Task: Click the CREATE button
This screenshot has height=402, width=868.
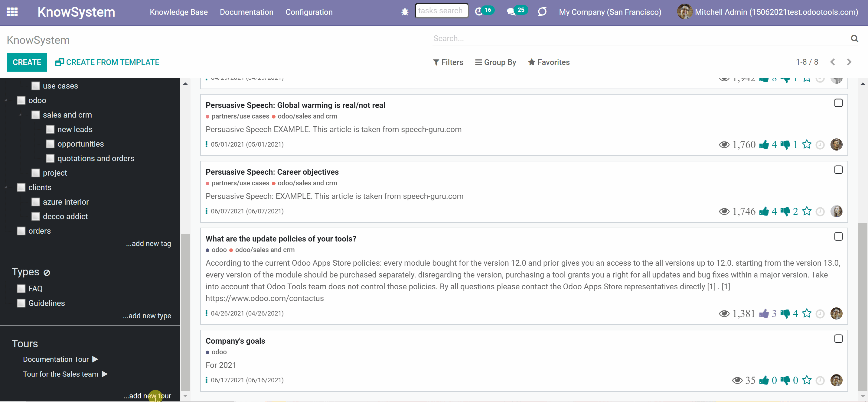Action: [27, 62]
